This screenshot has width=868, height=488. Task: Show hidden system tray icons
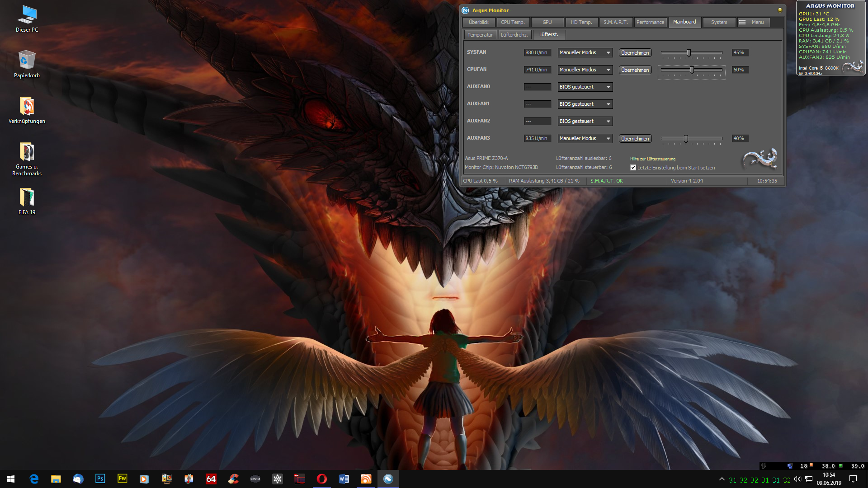[x=722, y=479]
